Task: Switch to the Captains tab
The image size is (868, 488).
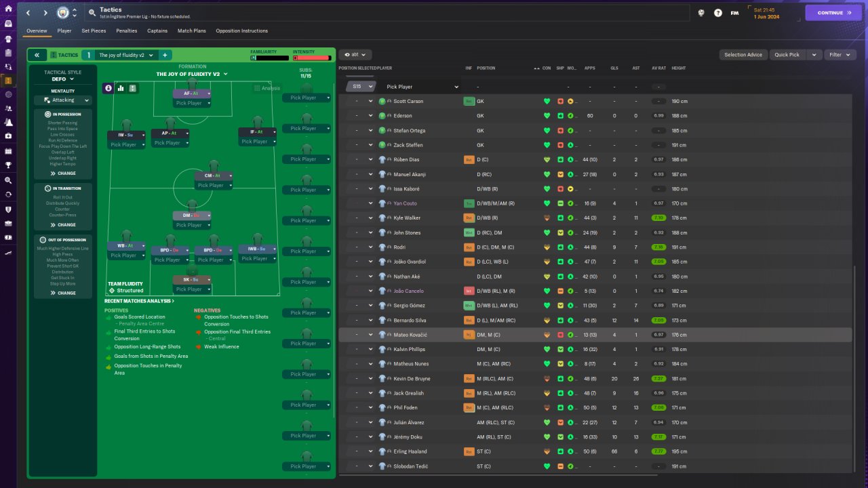Action: point(157,30)
